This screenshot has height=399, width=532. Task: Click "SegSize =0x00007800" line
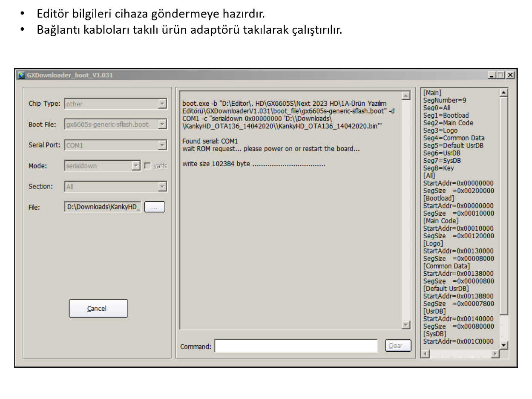[459, 304]
